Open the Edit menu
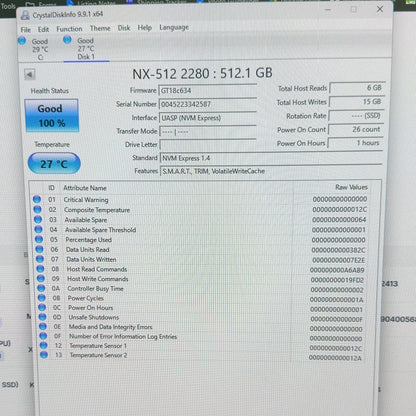The width and height of the screenshot is (416, 416). pyautogui.click(x=43, y=29)
